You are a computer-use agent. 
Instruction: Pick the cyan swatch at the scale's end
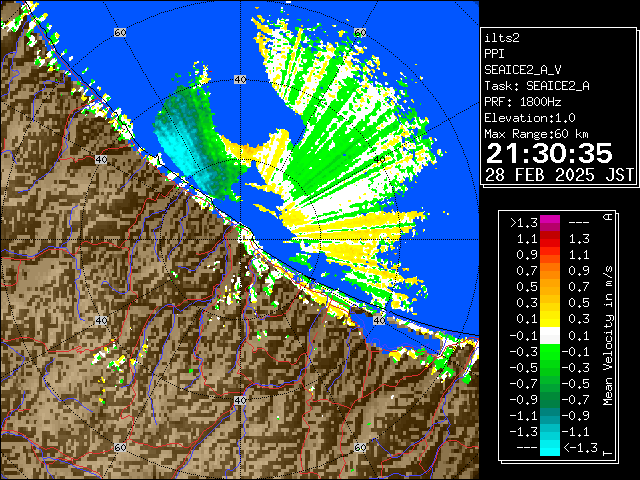550,448
